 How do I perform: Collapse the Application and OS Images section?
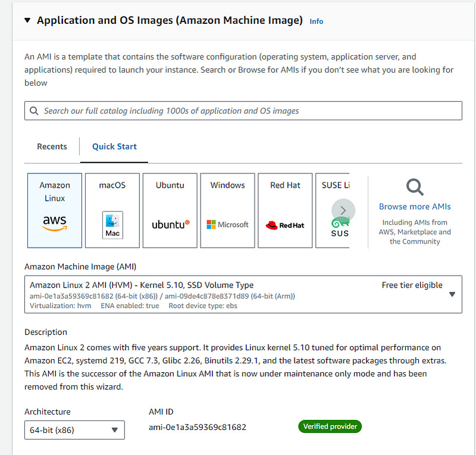coord(27,20)
